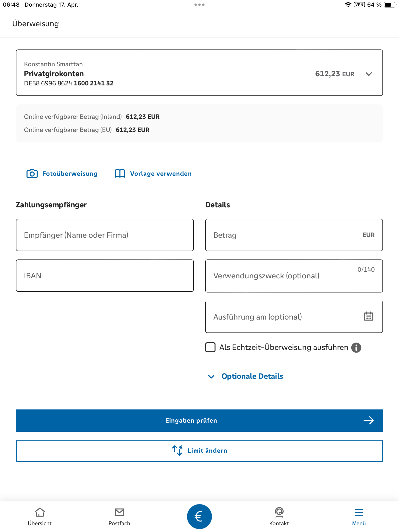The image size is (399, 532).
Task: Tap the Zahlungsempfänger heading
Action: click(51, 205)
